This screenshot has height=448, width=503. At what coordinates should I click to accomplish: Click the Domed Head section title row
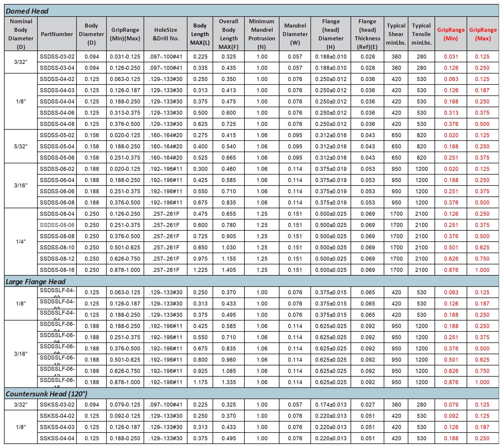(x=27, y=11)
